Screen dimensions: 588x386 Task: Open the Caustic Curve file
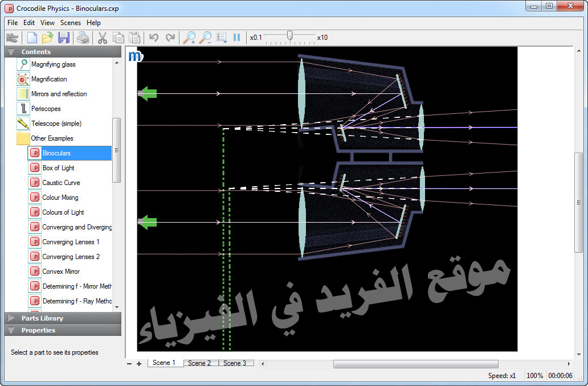tap(61, 183)
